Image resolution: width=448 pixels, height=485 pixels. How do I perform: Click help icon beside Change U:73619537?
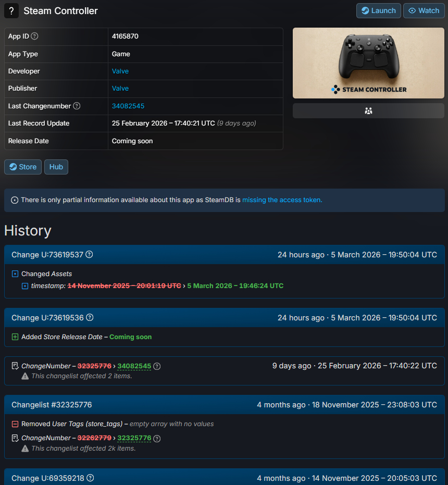click(x=89, y=255)
